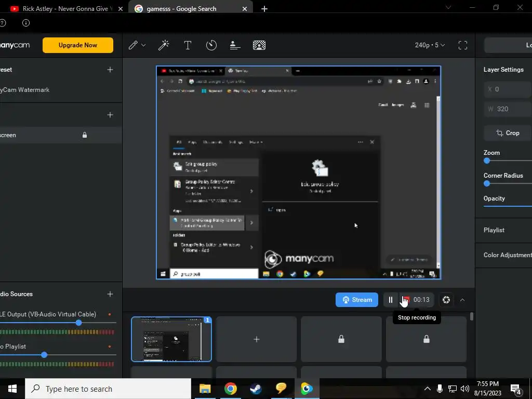Add a new layer with plus
This screenshot has height=399, width=532.
coord(110,115)
